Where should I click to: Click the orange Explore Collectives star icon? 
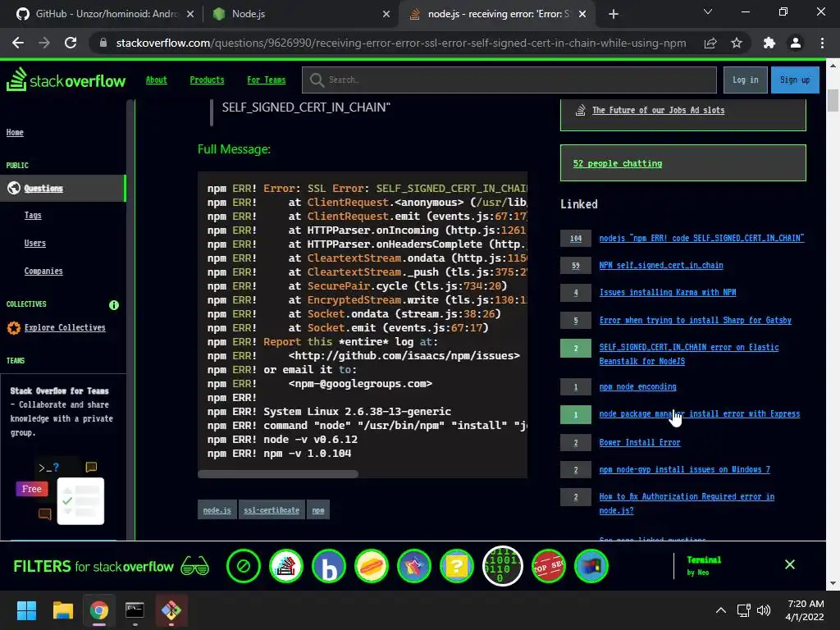(14, 327)
